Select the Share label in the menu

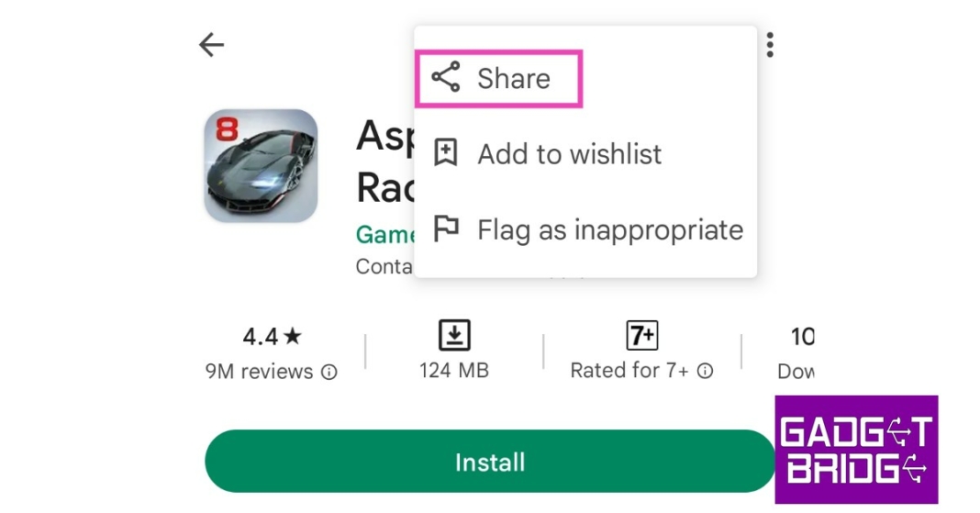coord(514,79)
